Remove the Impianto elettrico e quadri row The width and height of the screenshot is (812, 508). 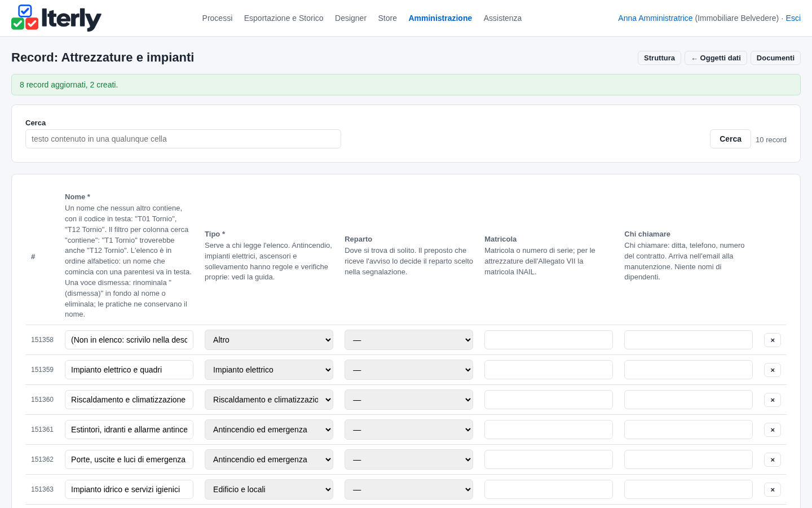tap(773, 370)
